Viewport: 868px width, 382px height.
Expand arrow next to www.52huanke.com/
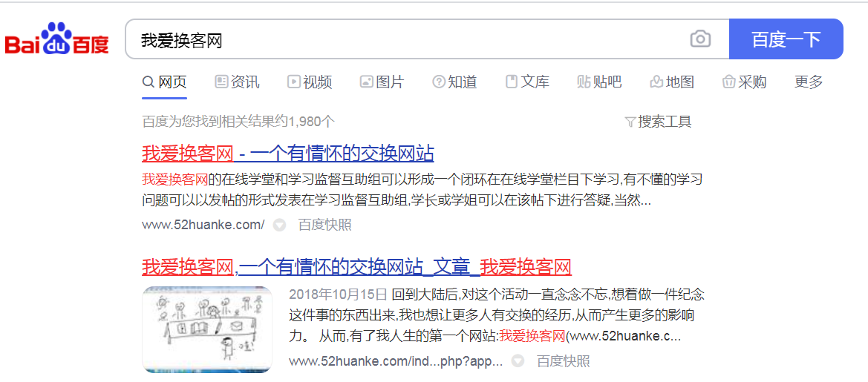coord(280,225)
